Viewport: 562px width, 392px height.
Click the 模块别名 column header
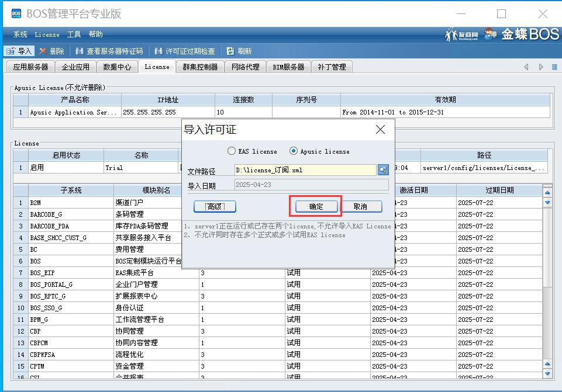(x=156, y=190)
